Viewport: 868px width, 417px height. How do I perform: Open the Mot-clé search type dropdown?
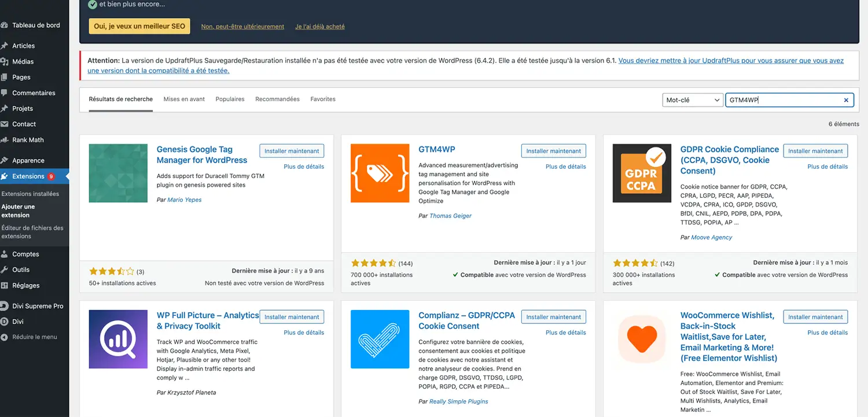693,100
